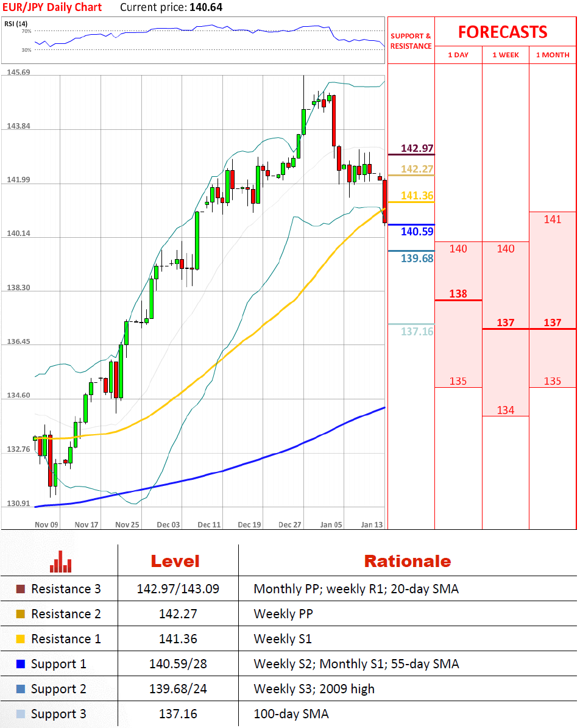Select the 1 WEEK forecast column header
The height and width of the screenshot is (728, 580).
[506, 55]
